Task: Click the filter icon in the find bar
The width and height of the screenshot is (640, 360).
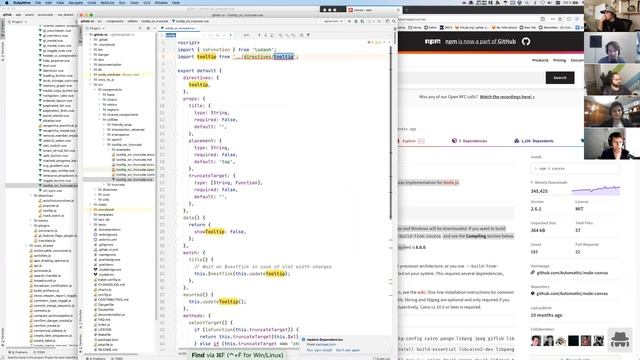Action: tap(308, 36)
